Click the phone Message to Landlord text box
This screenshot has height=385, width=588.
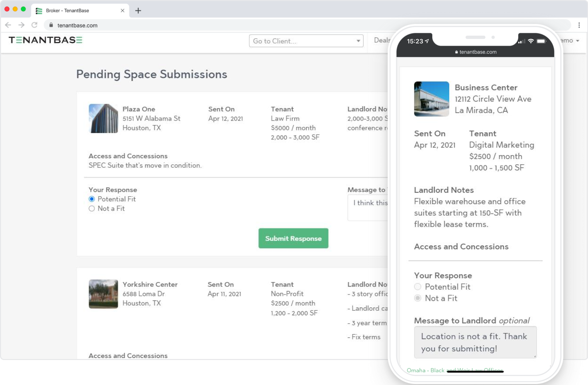tap(475, 342)
